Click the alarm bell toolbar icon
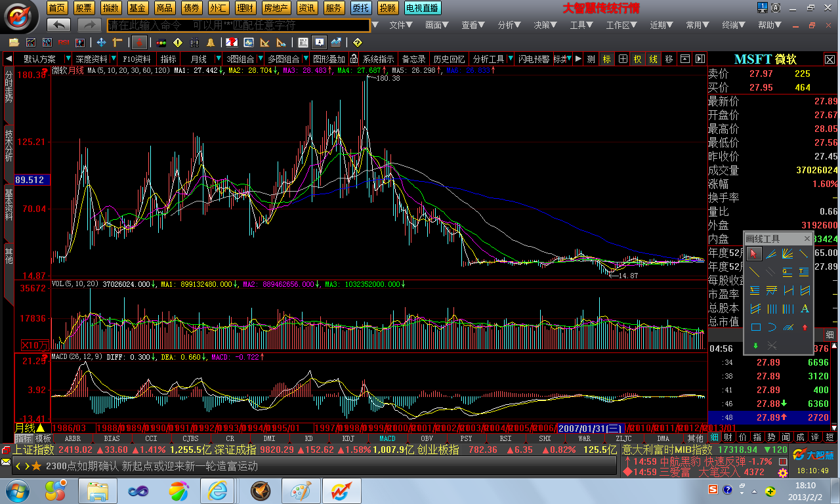Viewport: 840px width, 504px height. pos(211,42)
